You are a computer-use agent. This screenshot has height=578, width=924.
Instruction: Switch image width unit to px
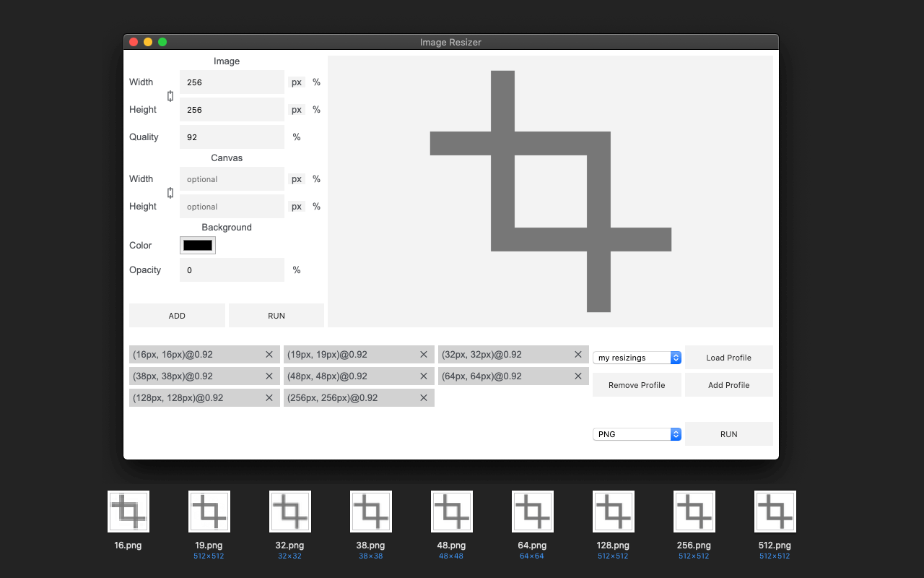[297, 82]
